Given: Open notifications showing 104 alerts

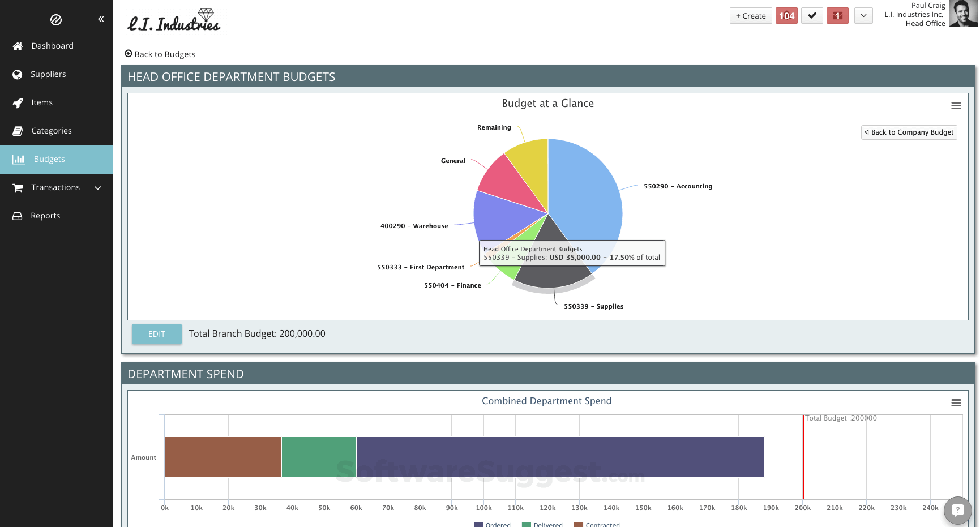Looking at the screenshot, I should pos(786,16).
